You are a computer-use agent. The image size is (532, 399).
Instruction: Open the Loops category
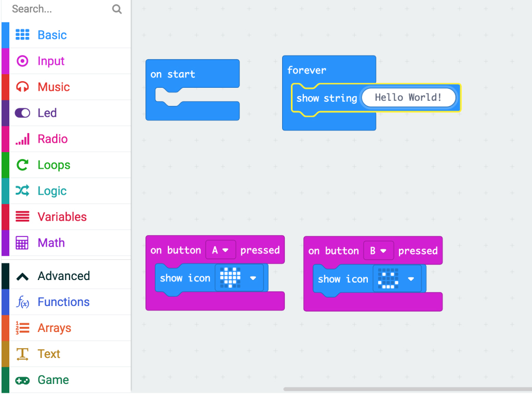point(66,165)
